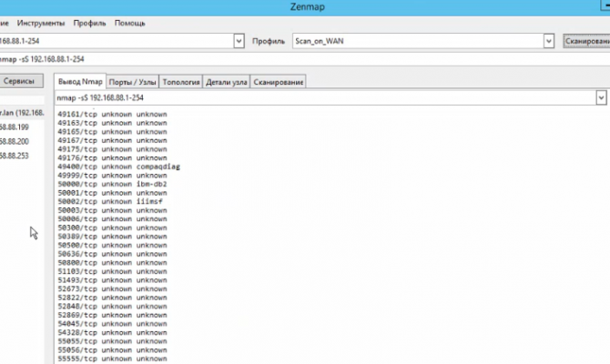Click the 55555/tcp output line
610x364 pixels.
point(112,359)
